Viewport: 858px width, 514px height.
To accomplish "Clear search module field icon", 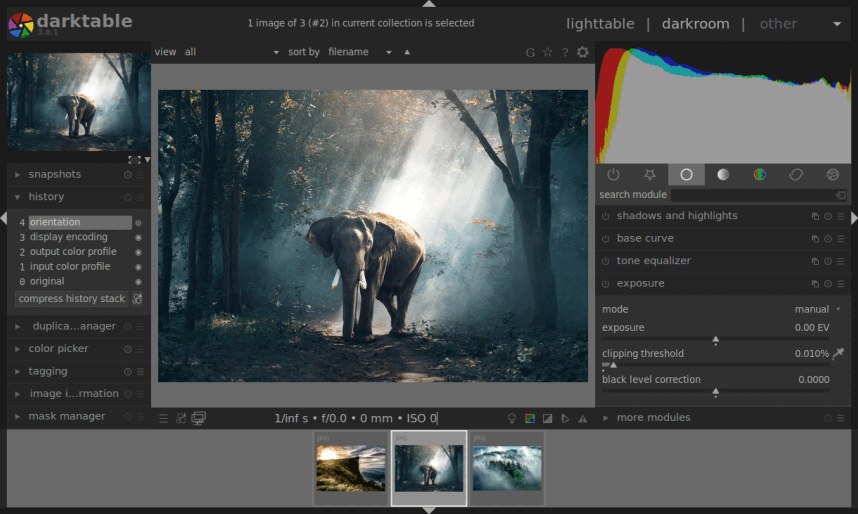I will click(x=840, y=195).
